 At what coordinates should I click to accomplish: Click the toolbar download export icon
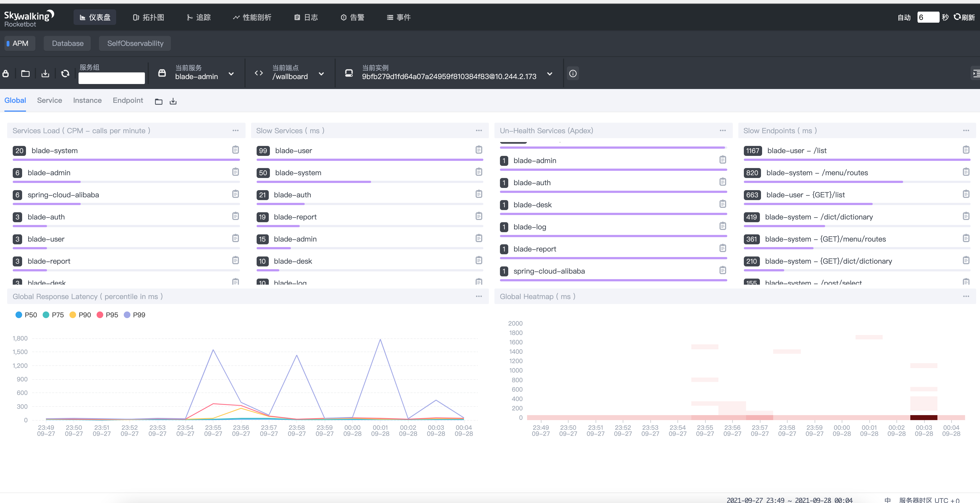click(45, 74)
